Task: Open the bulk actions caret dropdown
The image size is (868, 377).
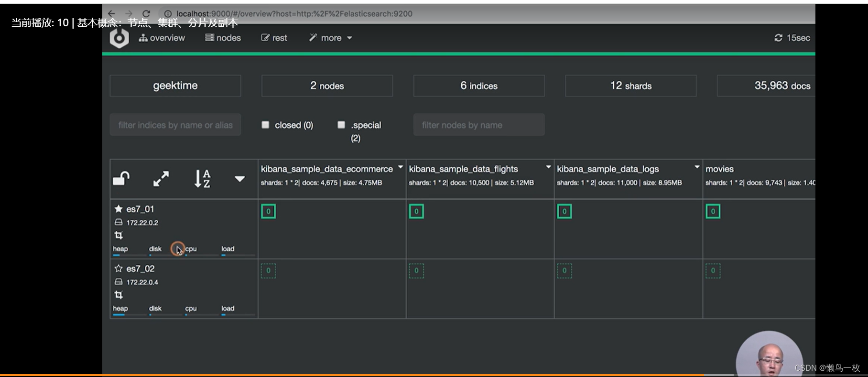Action: 239,179
